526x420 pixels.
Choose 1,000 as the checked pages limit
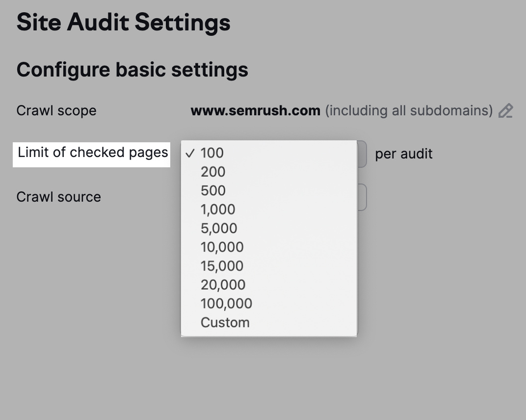click(217, 209)
